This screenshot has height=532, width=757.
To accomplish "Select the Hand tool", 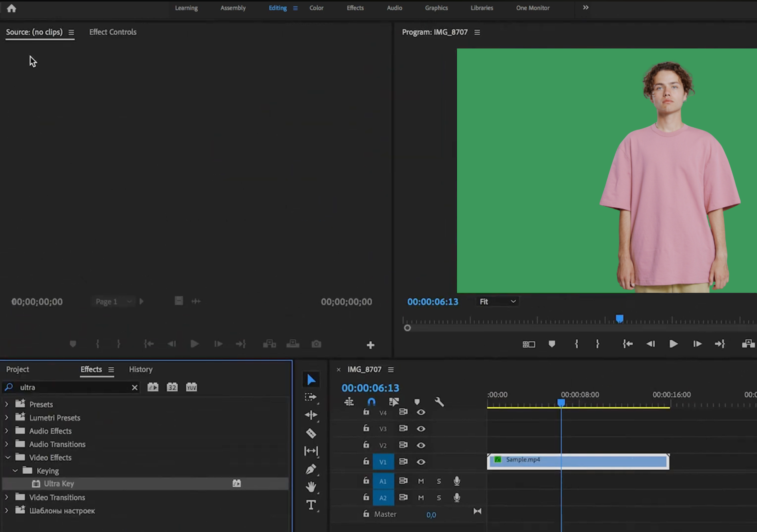I will click(x=311, y=487).
